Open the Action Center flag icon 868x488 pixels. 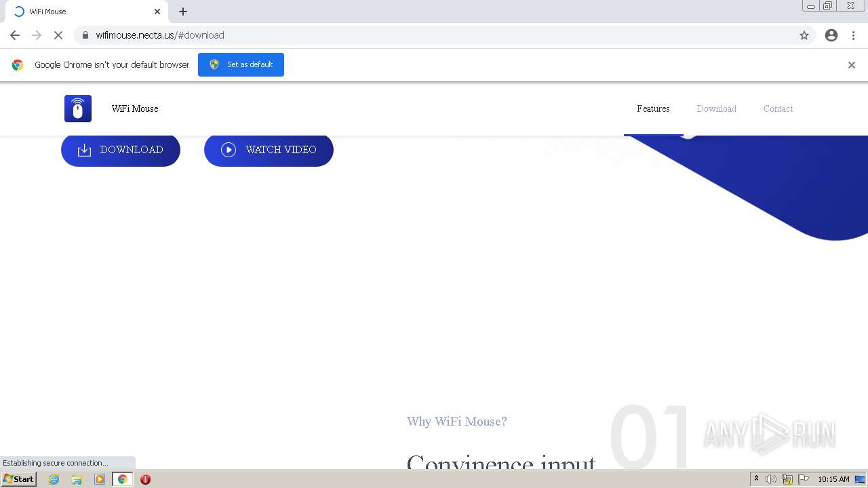pos(804,479)
